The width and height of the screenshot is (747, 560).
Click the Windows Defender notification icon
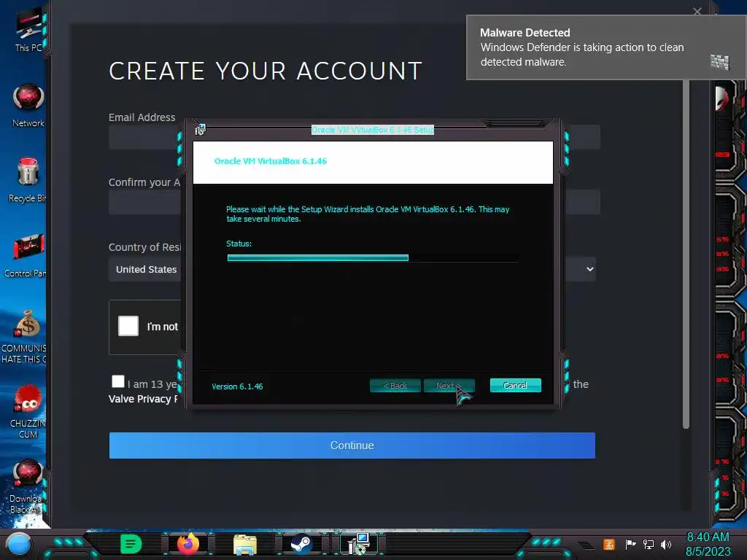pos(720,62)
